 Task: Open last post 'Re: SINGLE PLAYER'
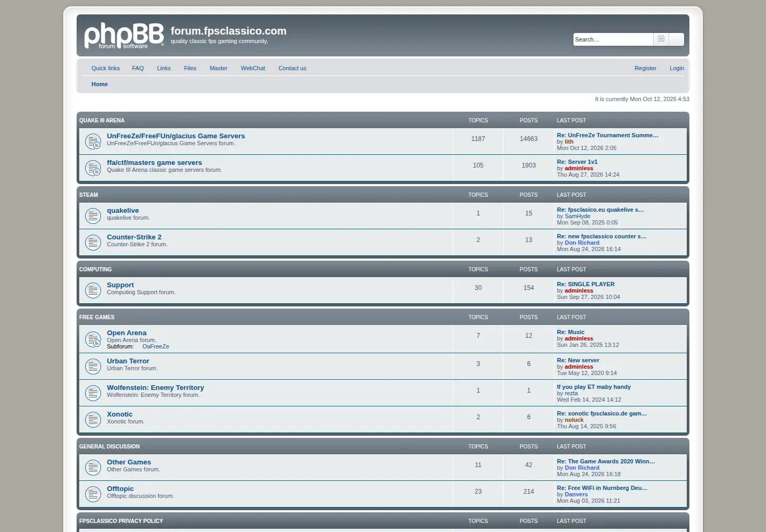[586, 284]
